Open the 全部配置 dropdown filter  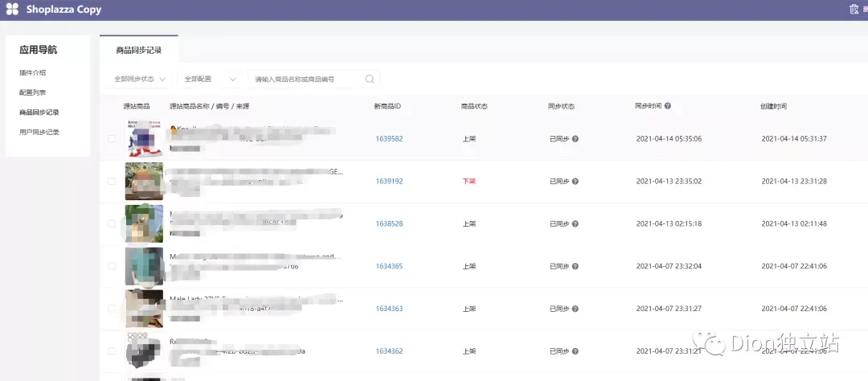tap(210, 80)
